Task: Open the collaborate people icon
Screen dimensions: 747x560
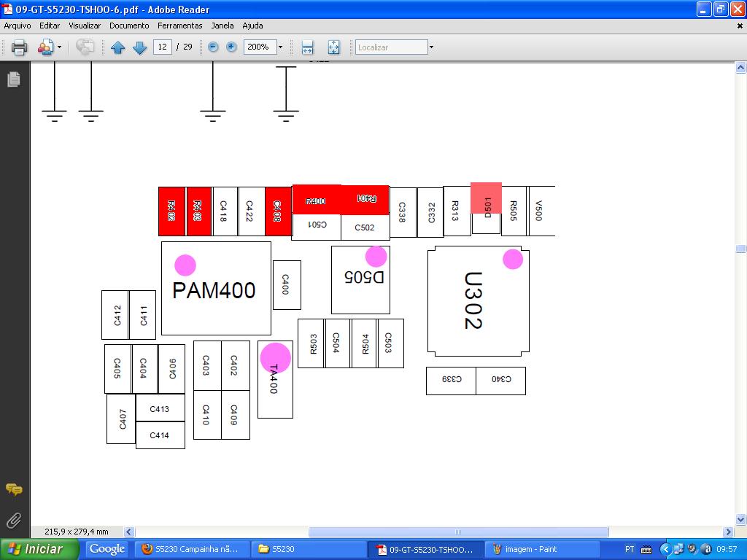Action: (45, 47)
